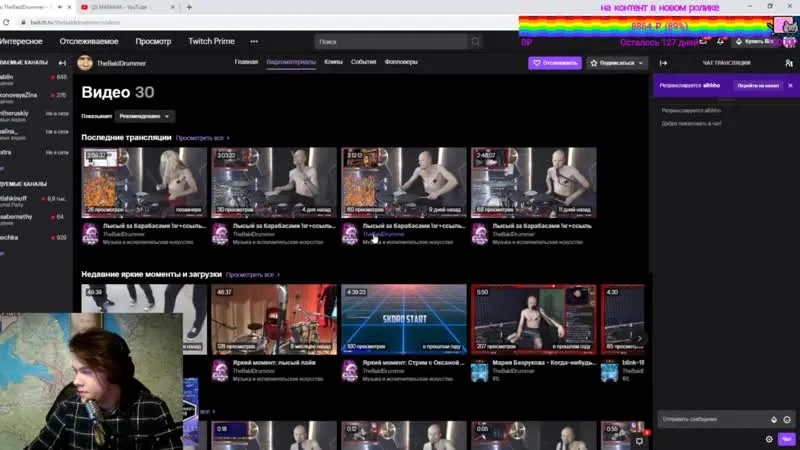Screen dimensions: 800x450
Task: Open the SKORO START video thumbnail
Action: (404, 319)
